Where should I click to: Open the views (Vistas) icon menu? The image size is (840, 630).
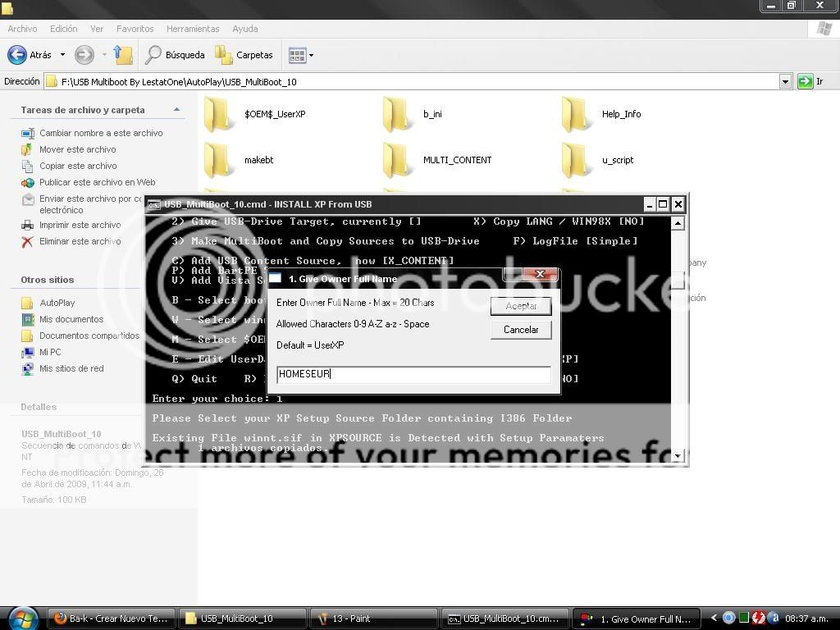[297, 55]
